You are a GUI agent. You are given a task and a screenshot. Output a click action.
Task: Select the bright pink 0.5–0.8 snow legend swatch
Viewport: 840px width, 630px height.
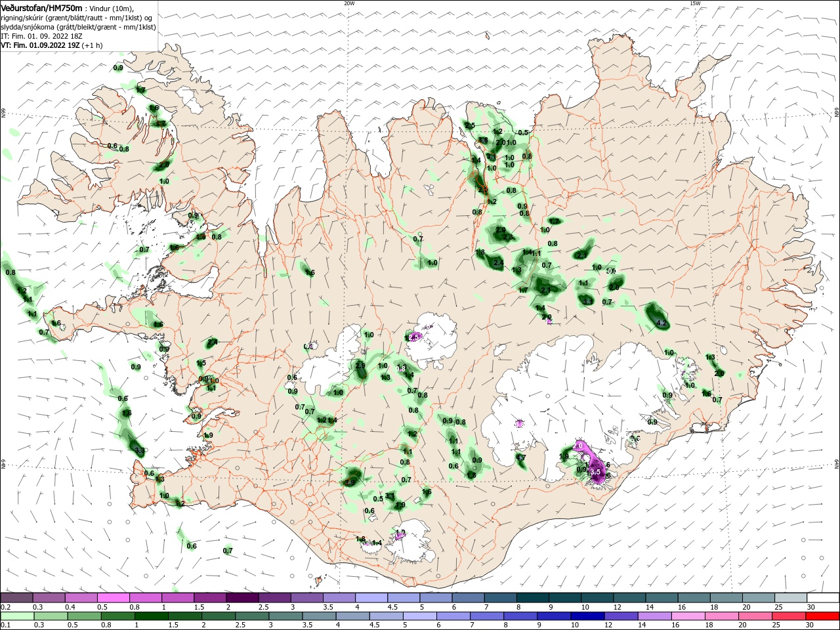[x=113, y=598]
